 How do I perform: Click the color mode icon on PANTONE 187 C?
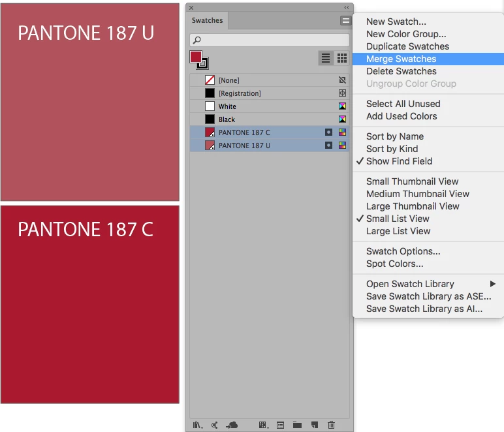pos(342,132)
